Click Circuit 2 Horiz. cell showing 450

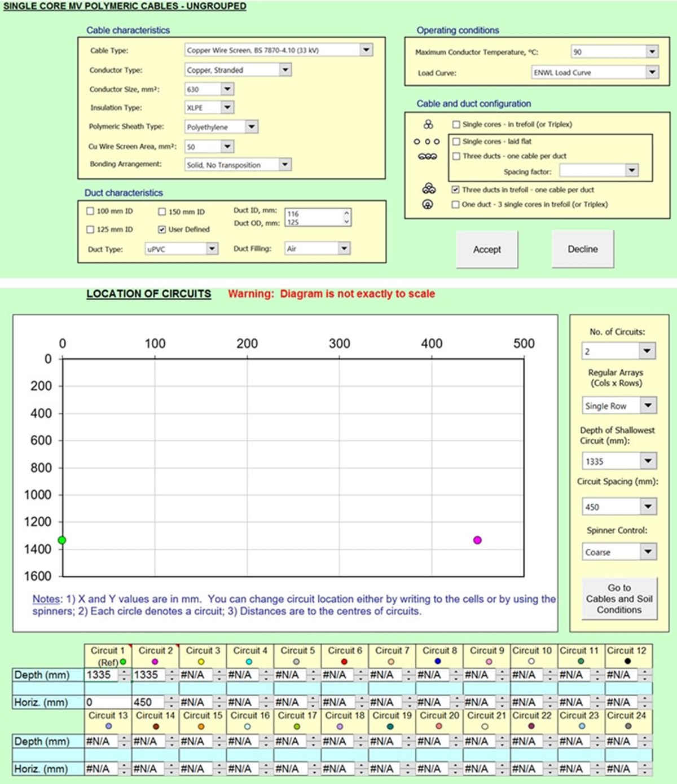coord(149,702)
